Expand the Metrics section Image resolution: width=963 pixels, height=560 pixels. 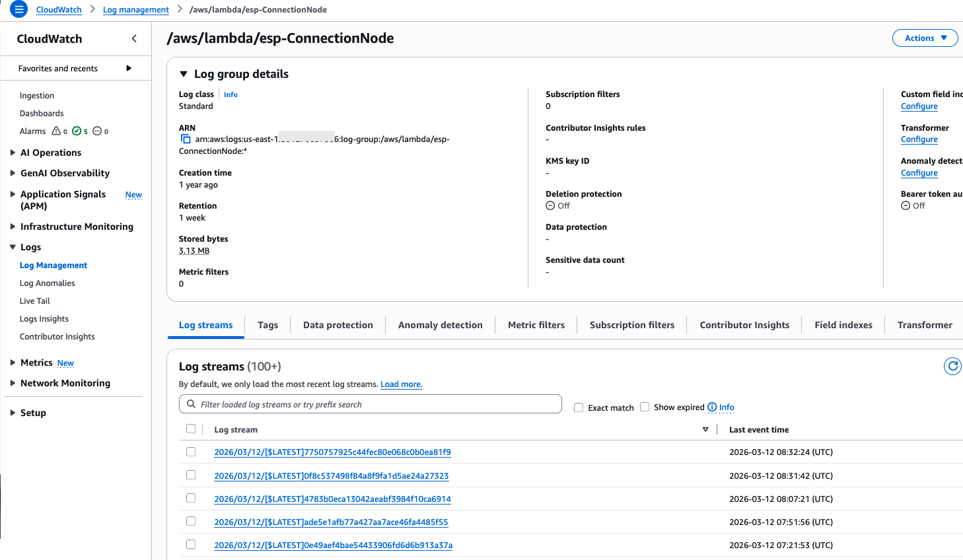click(x=13, y=363)
